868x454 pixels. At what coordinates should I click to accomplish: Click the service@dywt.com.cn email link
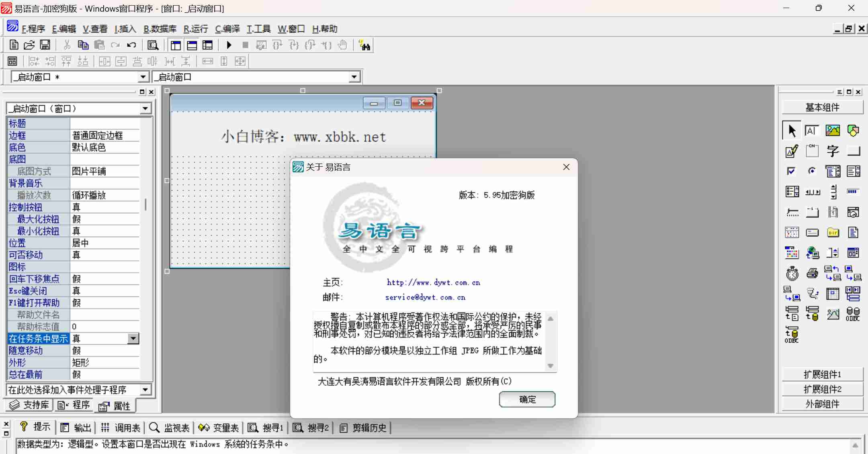425,297
